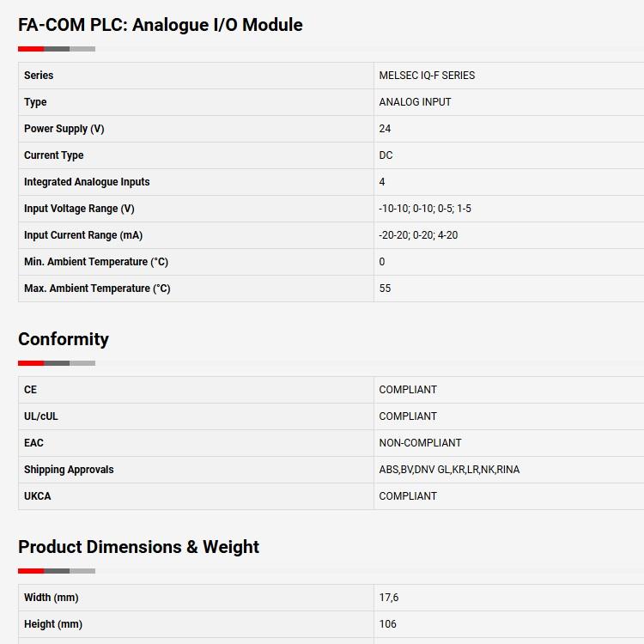This screenshot has height=644, width=644.
Task: Click the Product Dimensions & Weight heading
Action: tap(139, 547)
